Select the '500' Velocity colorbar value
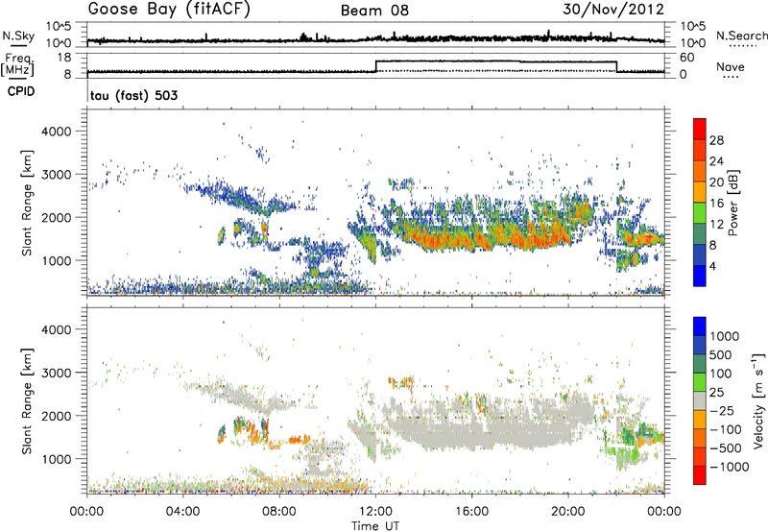Viewport: 768px width, 532px height. click(x=720, y=355)
